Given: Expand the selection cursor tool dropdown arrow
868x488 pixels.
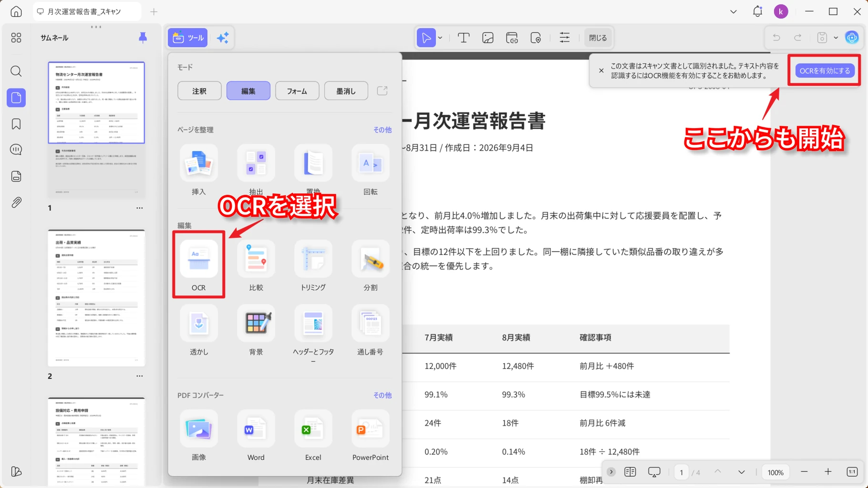Looking at the screenshot, I should point(440,38).
